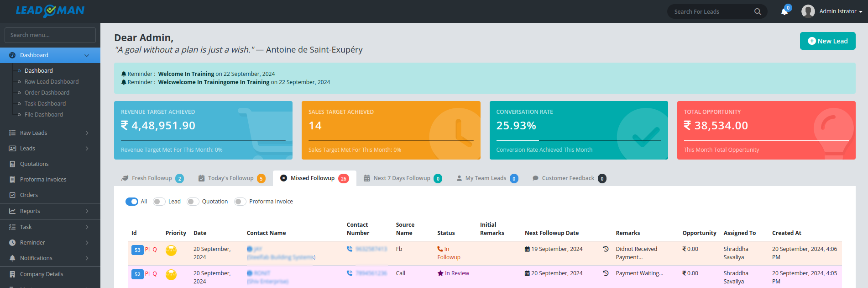
Task: Expand the Raw Leads sidebar menu
Action: point(50,133)
